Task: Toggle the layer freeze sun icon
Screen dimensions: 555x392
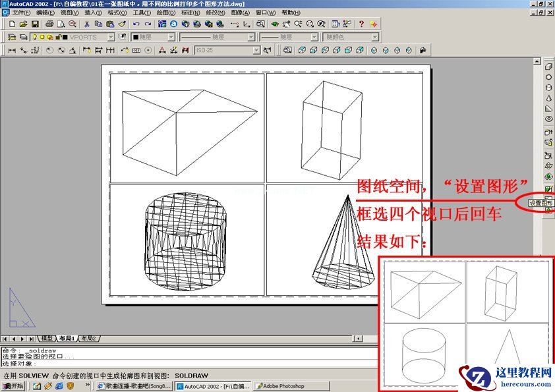Action: [x=42, y=37]
